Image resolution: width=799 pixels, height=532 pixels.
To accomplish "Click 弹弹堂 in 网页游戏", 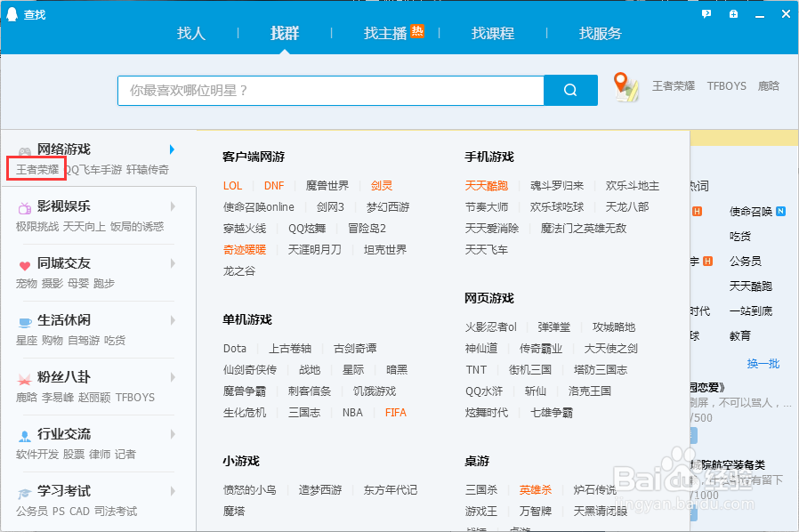I will (x=554, y=326).
